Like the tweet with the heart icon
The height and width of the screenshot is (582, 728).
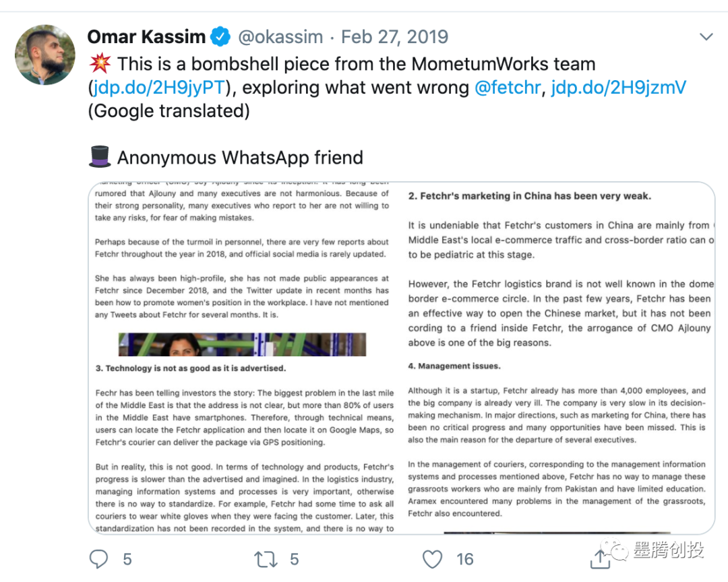point(432,558)
